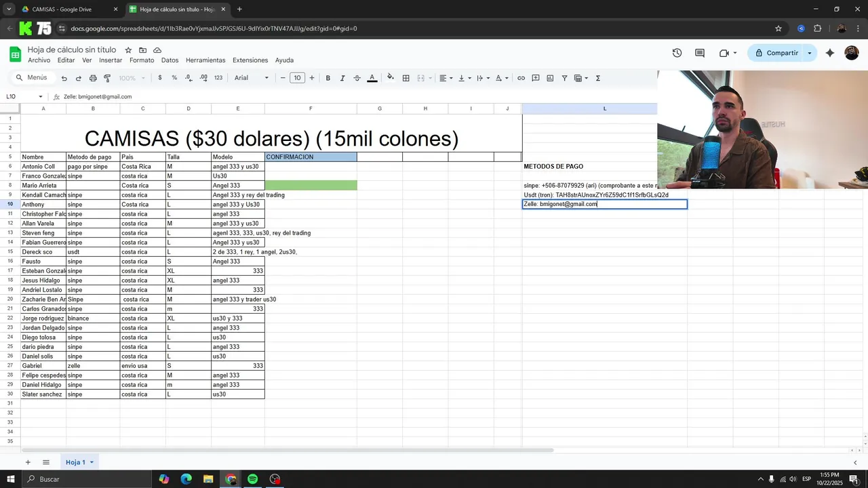Toggle strikethrough formatting

[357, 78]
